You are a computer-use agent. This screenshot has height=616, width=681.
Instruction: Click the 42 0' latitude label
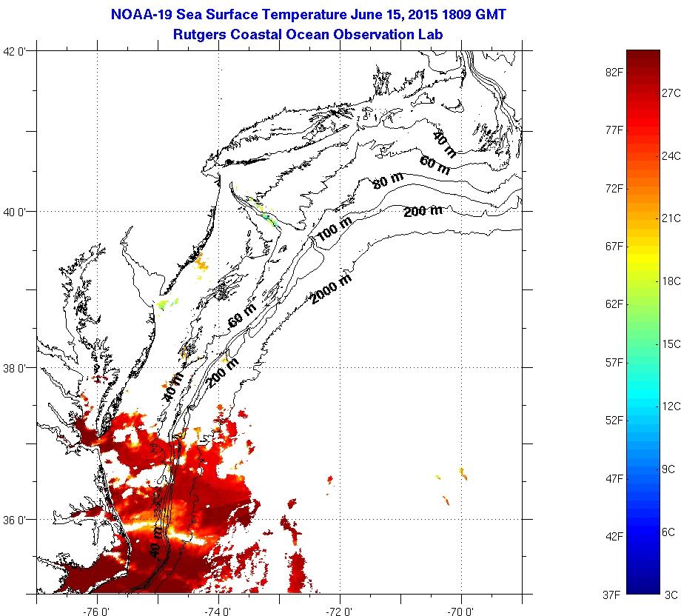click(14, 52)
